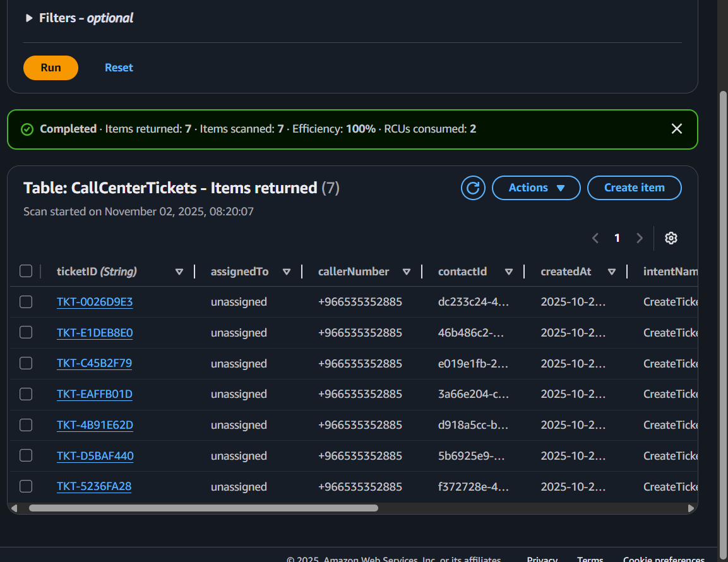
Task: Open ticket TKT-E1DEB8E0 link
Action: pos(95,333)
